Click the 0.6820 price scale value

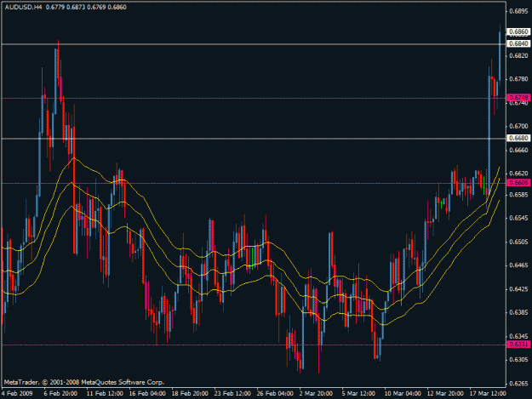(x=519, y=55)
